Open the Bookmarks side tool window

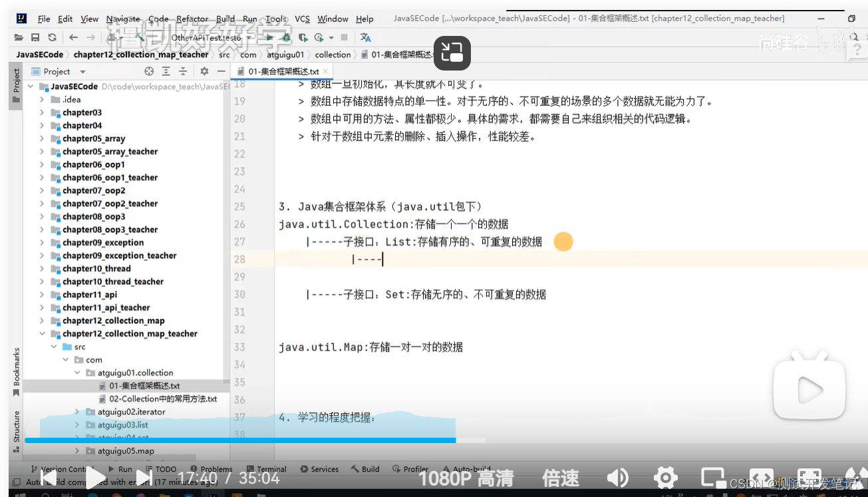point(16,371)
